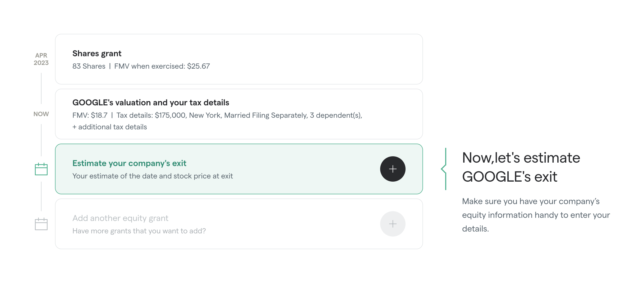Click the grayed plus button for another grant

(393, 224)
